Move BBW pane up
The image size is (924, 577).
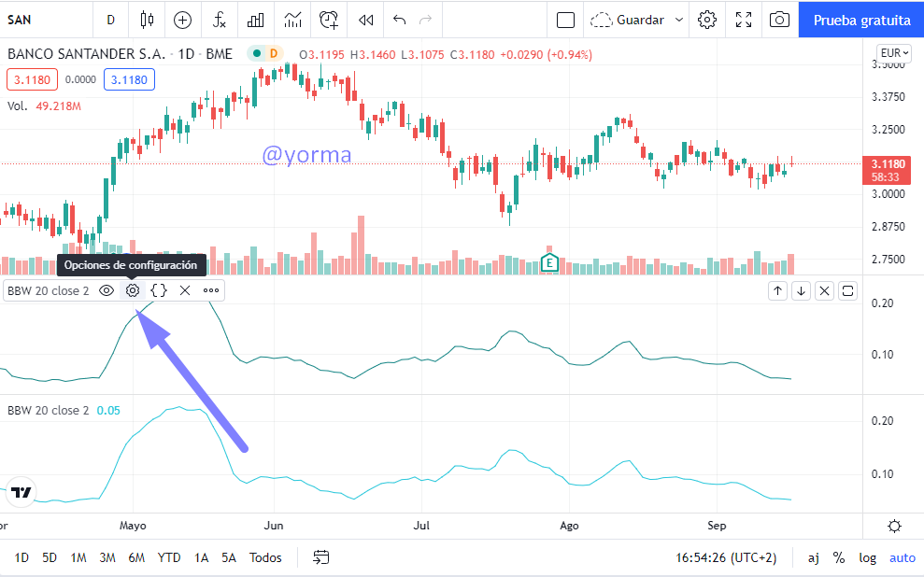pos(778,291)
